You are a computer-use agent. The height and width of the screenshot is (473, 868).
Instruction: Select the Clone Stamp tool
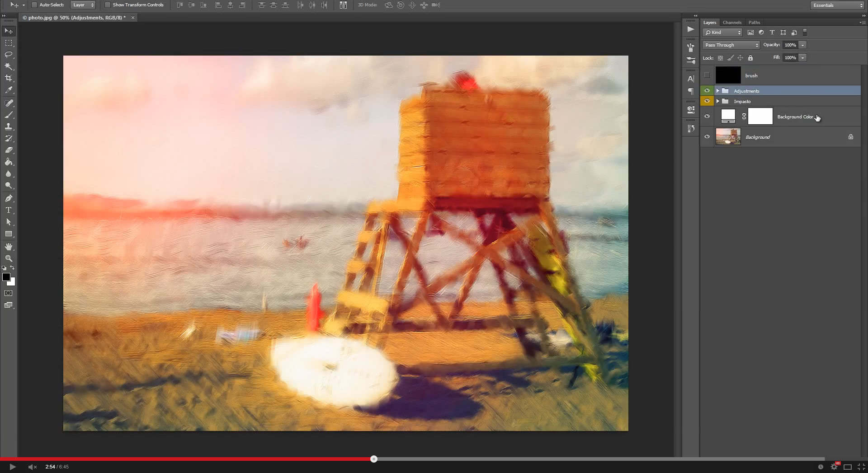(x=9, y=126)
